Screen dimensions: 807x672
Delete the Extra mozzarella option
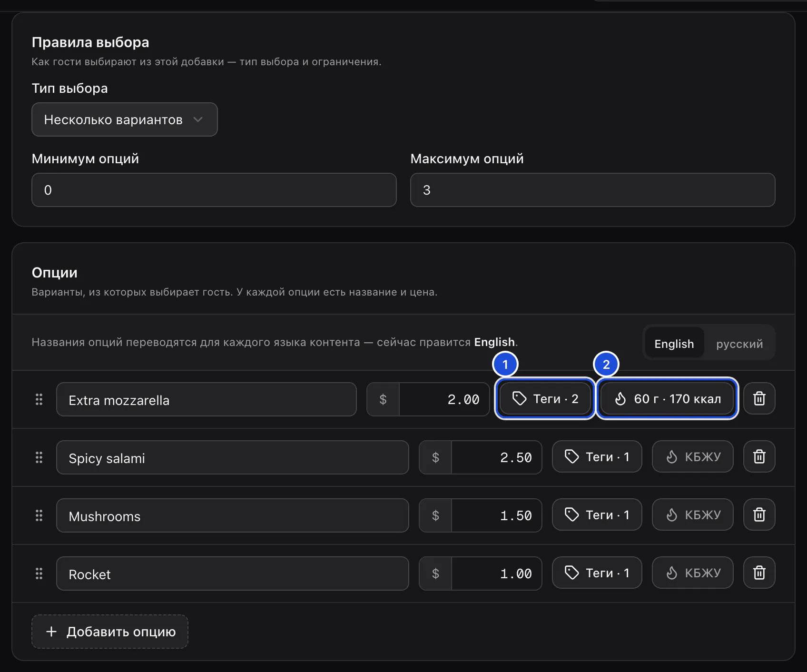coord(759,399)
